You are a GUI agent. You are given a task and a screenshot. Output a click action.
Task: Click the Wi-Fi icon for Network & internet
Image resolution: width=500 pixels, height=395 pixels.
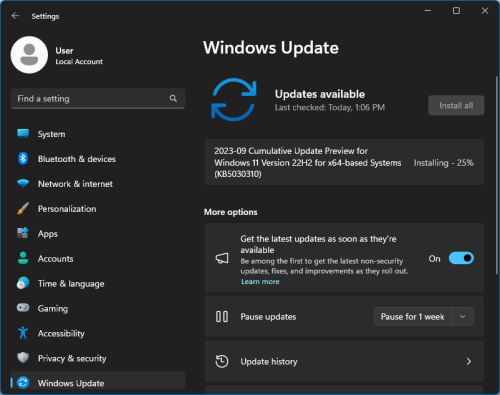point(23,183)
